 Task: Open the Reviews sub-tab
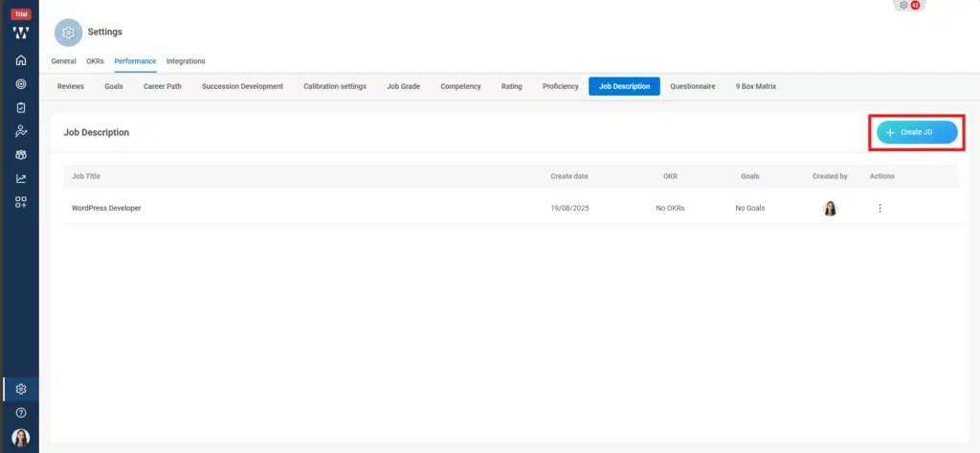point(71,86)
